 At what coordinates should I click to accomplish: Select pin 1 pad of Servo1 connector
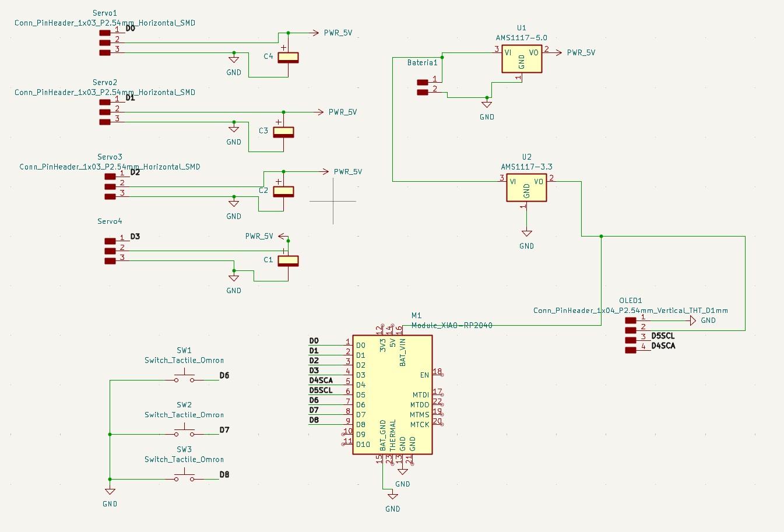click(105, 33)
